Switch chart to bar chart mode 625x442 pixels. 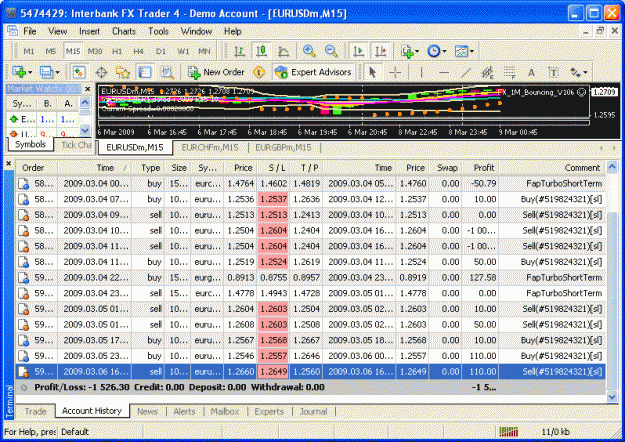[239, 51]
